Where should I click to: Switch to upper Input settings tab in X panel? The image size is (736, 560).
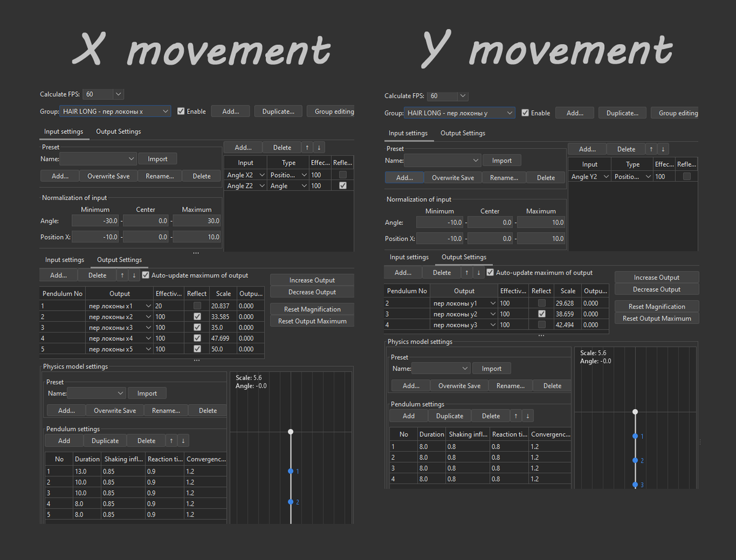click(x=64, y=131)
